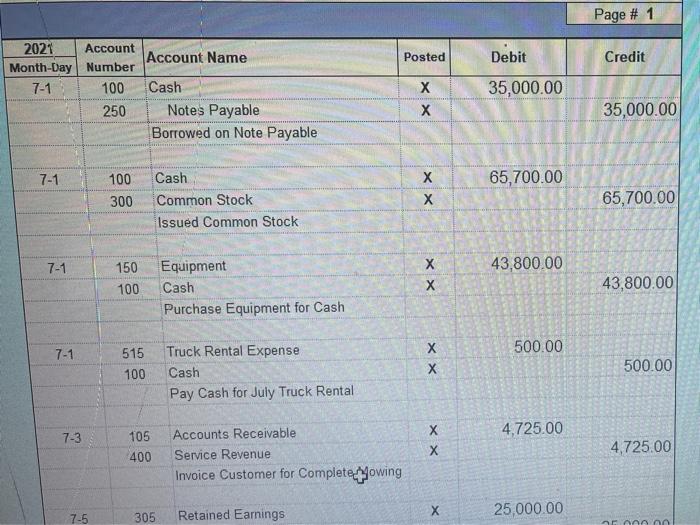Viewport: 700px width, 525px height.
Task: Click the 2021 Month-Day column header
Action: click(x=39, y=58)
